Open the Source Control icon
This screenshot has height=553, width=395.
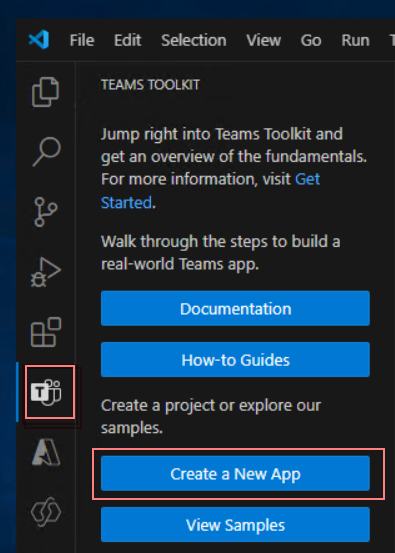(45, 212)
